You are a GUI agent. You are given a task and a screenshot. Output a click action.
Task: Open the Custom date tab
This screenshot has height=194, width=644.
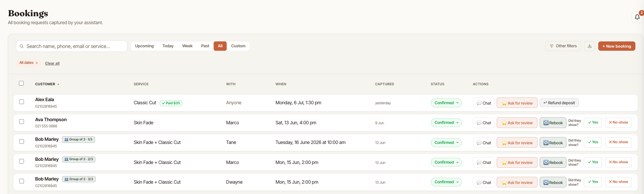(x=238, y=46)
